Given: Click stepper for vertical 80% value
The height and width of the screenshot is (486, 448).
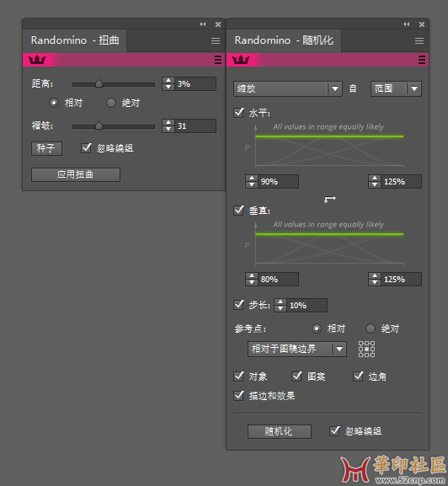Looking at the screenshot, I should click(x=252, y=279).
